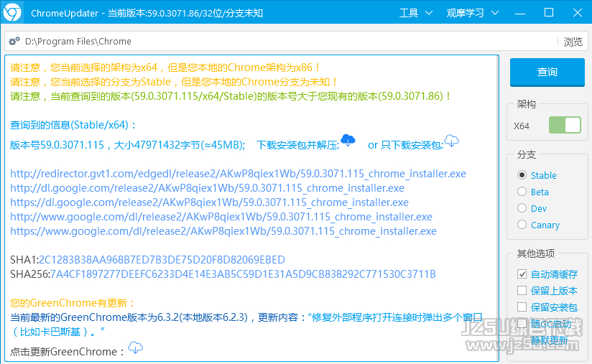Click the ChromeUpdater logo in title bar
This screenshot has height=364, width=592.
pyautogui.click(x=12, y=12)
